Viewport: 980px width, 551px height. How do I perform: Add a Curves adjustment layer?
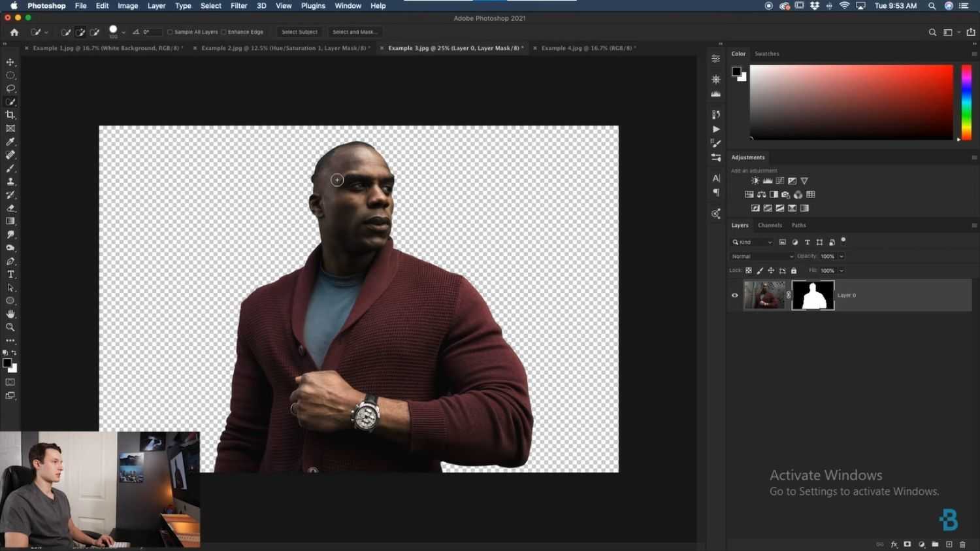[780, 180]
